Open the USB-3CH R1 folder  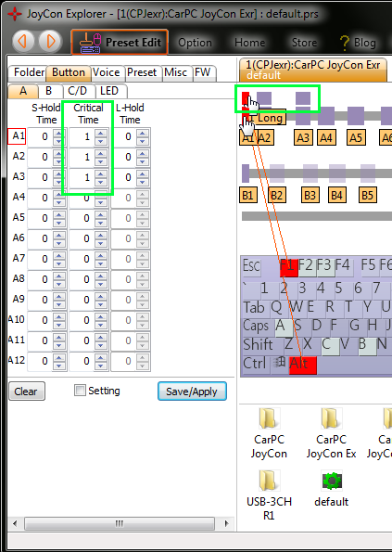point(269,494)
